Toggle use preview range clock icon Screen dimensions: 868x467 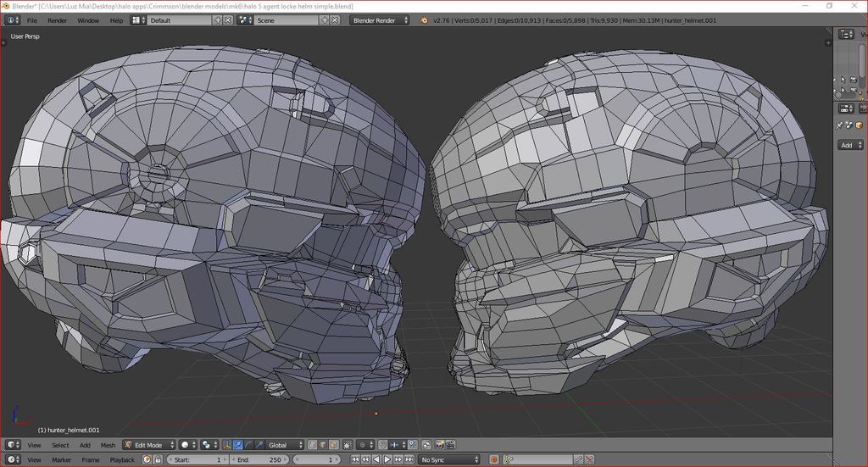(147, 460)
